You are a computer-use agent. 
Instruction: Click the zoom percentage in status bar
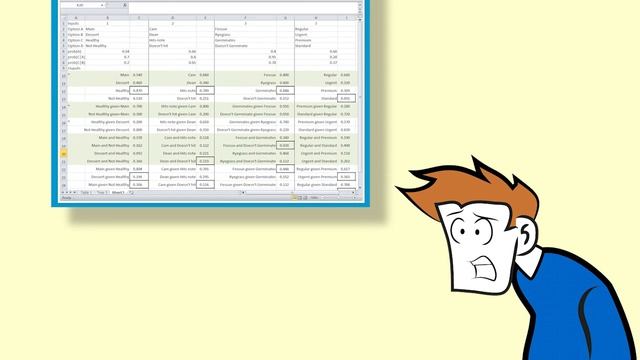pyautogui.click(x=314, y=198)
